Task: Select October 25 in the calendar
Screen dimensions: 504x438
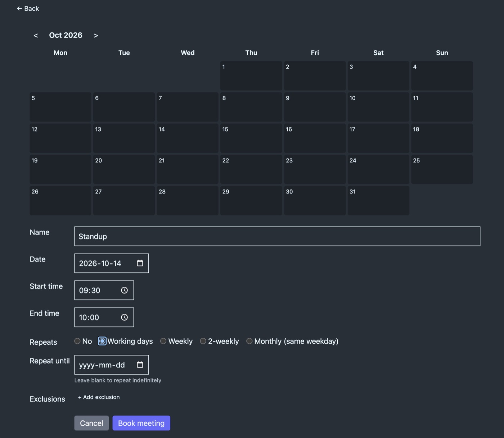Action: click(x=442, y=169)
